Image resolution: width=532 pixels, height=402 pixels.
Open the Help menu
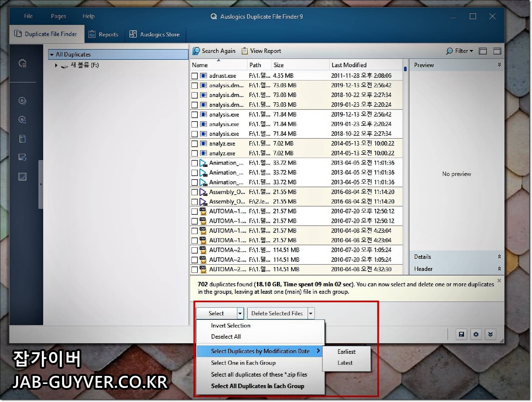88,16
